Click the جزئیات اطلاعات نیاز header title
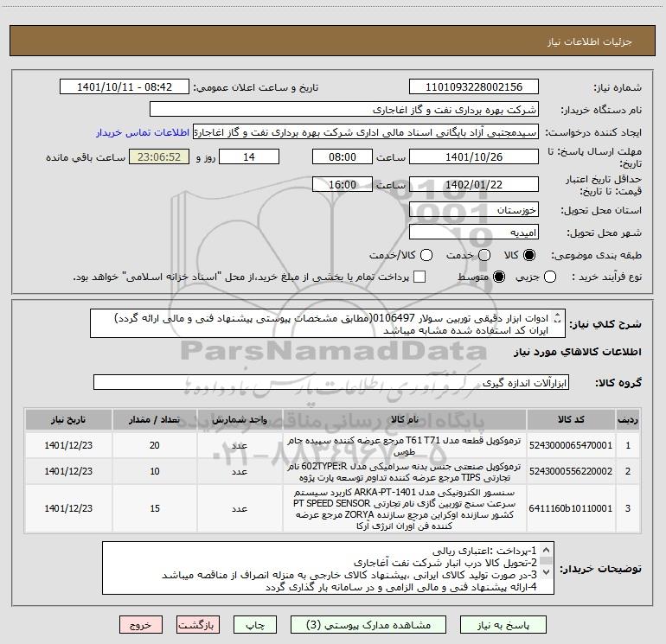Screen dimensions: 666x644 point(590,41)
